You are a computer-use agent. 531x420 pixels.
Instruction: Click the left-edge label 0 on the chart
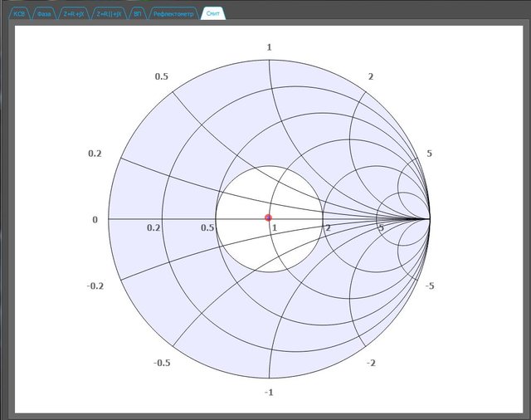coord(95,219)
